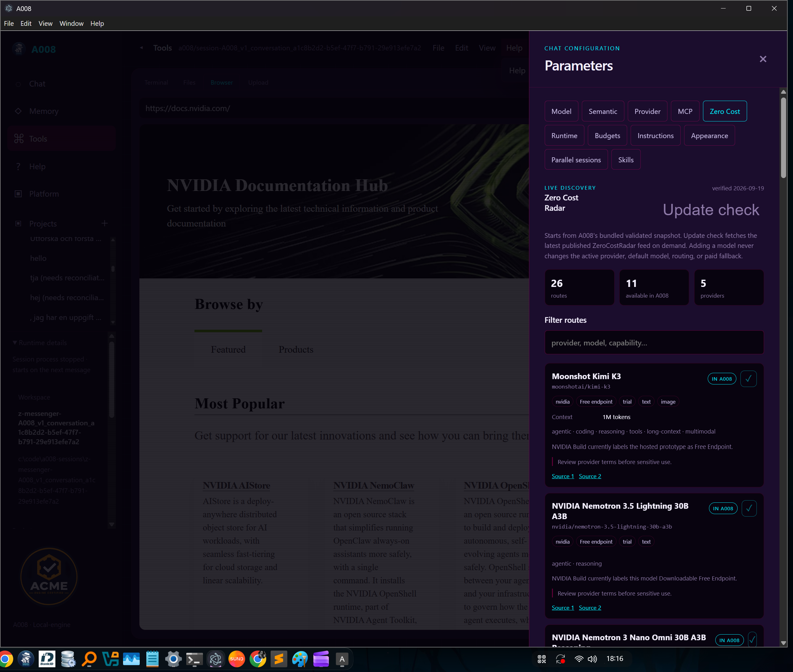This screenshot has height=672, width=793.
Task: Open the Instructions tab
Action: click(655, 136)
